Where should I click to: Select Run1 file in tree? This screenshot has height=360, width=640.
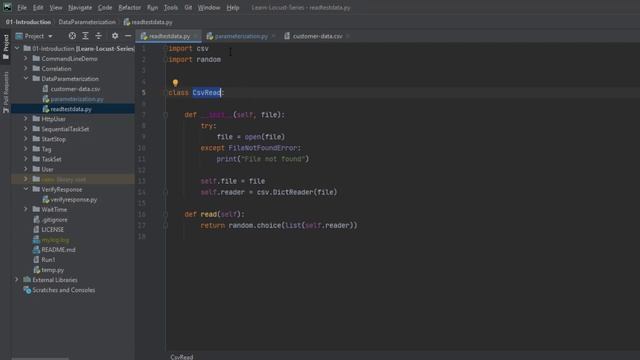pyautogui.click(x=48, y=260)
